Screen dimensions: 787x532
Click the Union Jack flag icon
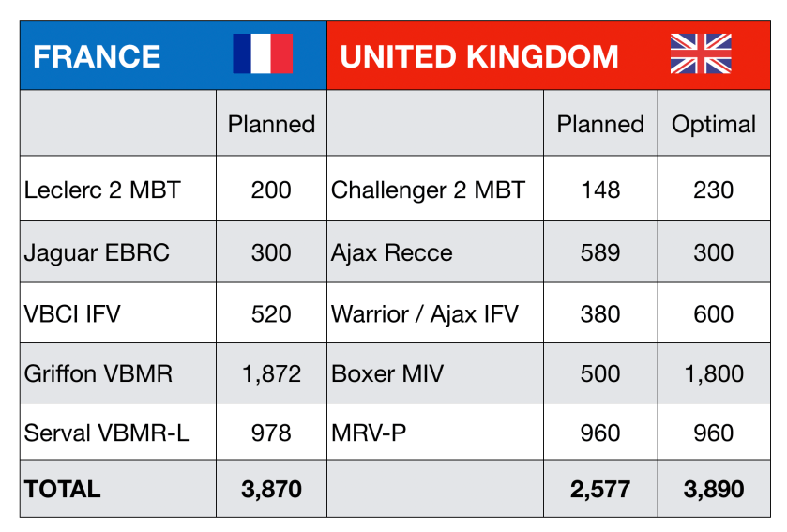[701, 54]
